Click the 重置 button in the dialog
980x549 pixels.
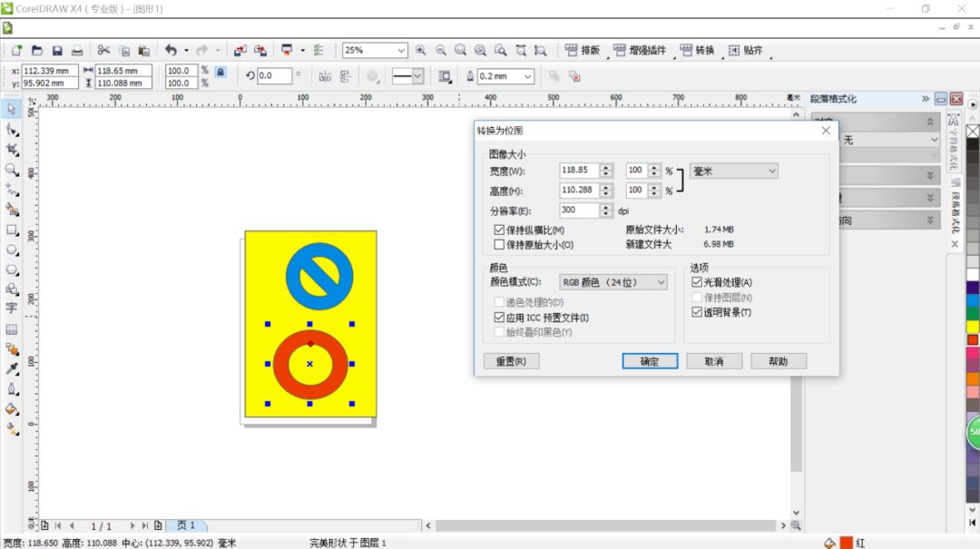[x=510, y=360]
